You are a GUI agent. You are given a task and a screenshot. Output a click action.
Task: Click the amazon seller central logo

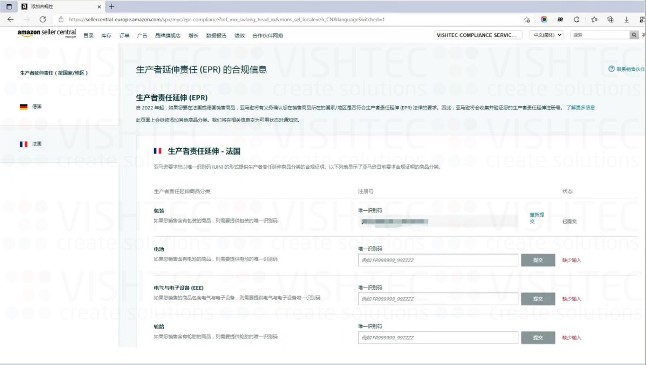(47, 33)
